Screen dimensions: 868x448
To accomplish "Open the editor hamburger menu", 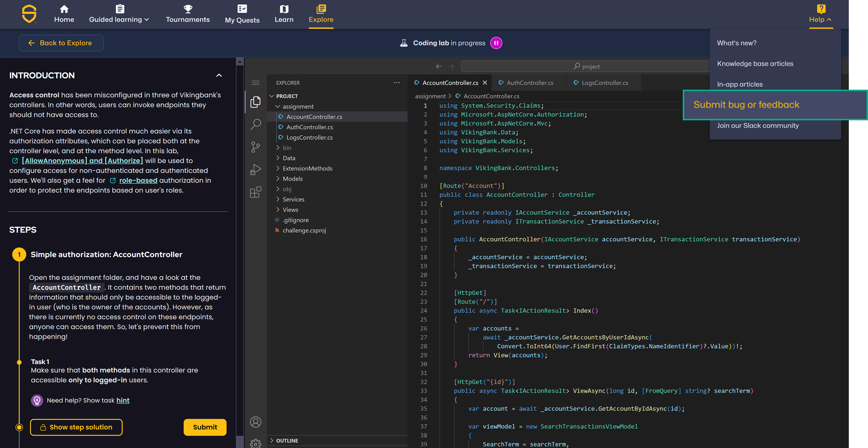I will click(255, 83).
